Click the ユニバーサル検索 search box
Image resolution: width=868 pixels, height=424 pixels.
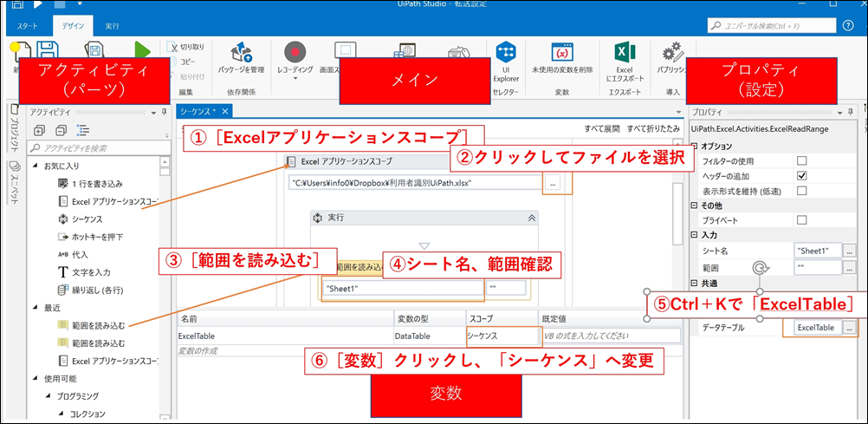[772, 25]
